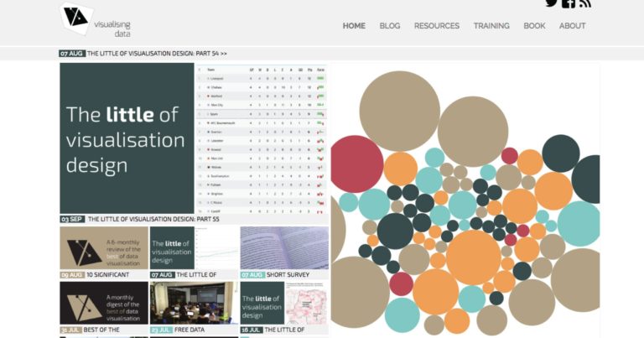
Task: Open the Facebook social icon
Action: point(569,3)
